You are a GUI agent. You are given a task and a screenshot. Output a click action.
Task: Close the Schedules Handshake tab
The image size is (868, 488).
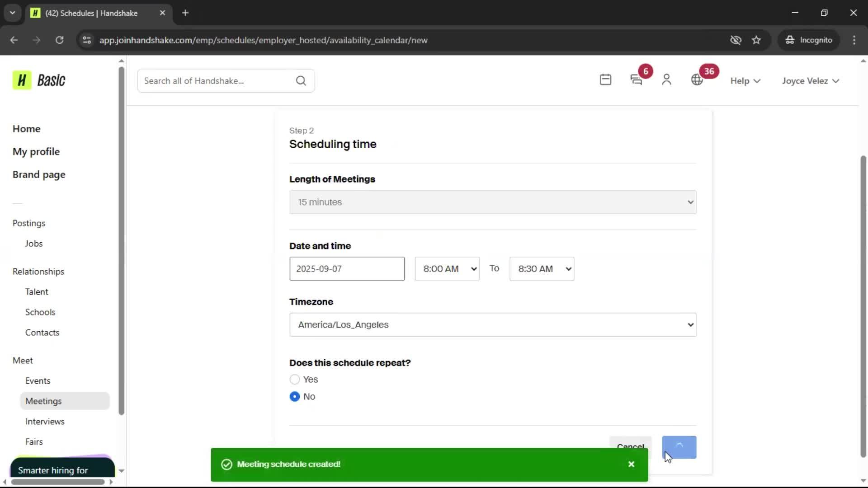[x=163, y=13]
